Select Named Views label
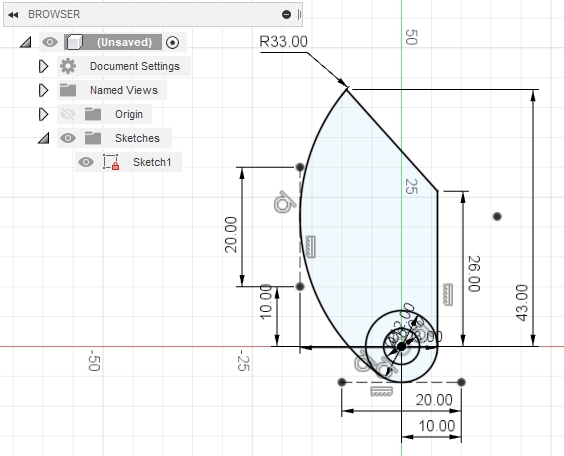This screenshot has width=564, height=456. pyautogui.click(x=124, y=90)
